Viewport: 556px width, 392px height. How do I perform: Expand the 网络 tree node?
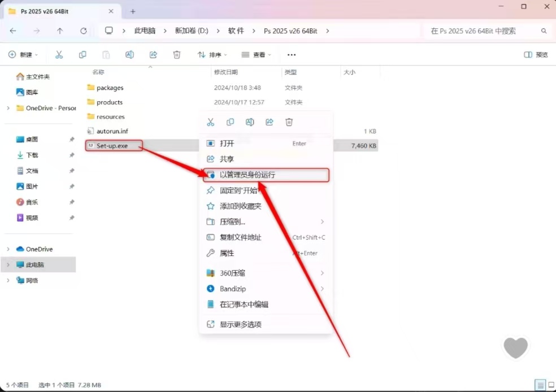coord(8,280)
